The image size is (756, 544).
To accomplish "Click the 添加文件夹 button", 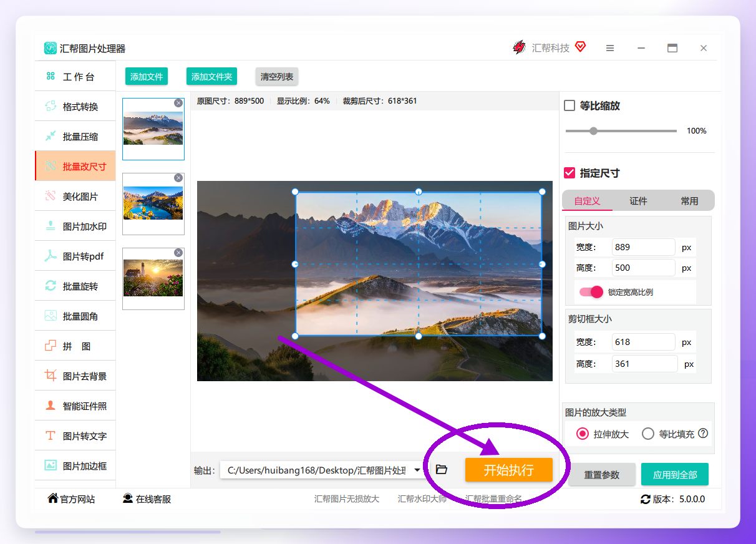I will pyautogui.click(x=212, y=77).
